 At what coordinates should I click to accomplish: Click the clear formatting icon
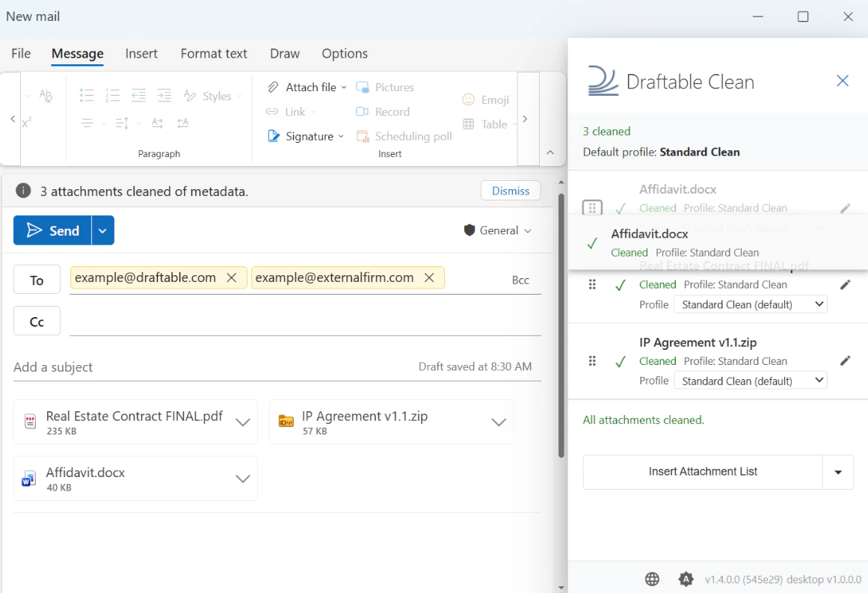click(x=46, y=96)
